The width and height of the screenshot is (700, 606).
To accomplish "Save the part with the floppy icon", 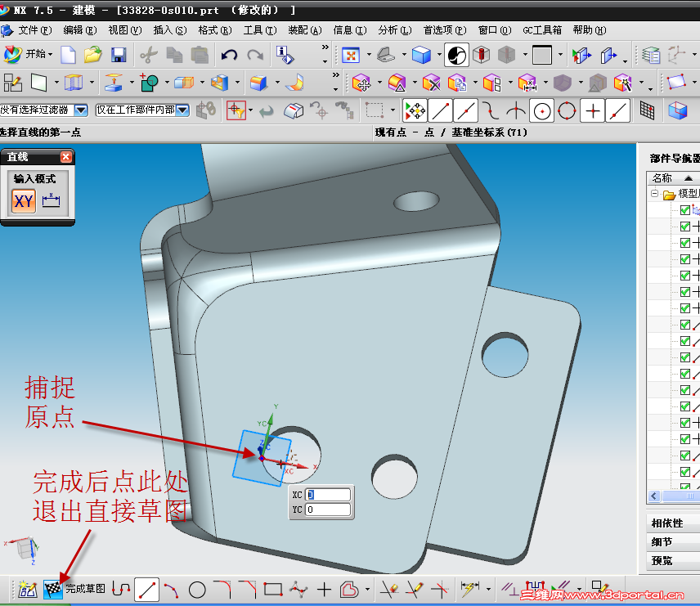I will pos(119,55).
